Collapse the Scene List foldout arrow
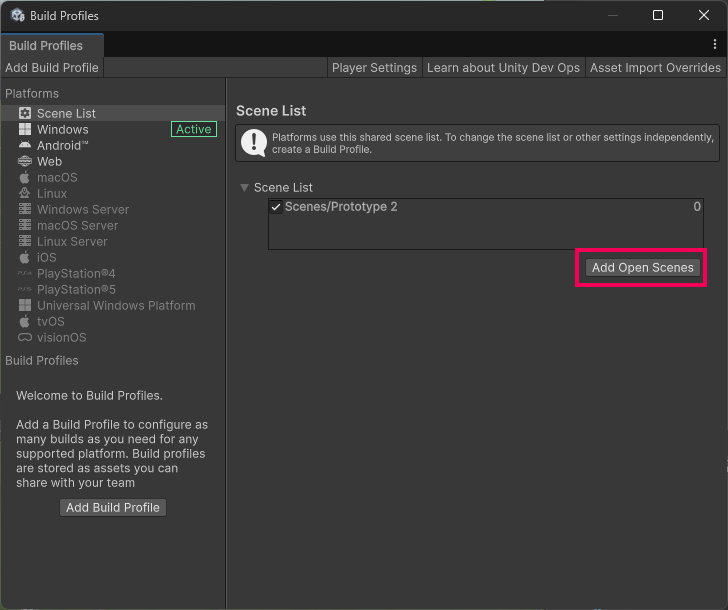This screenshot has height=610, width=728. coord(244,188)
